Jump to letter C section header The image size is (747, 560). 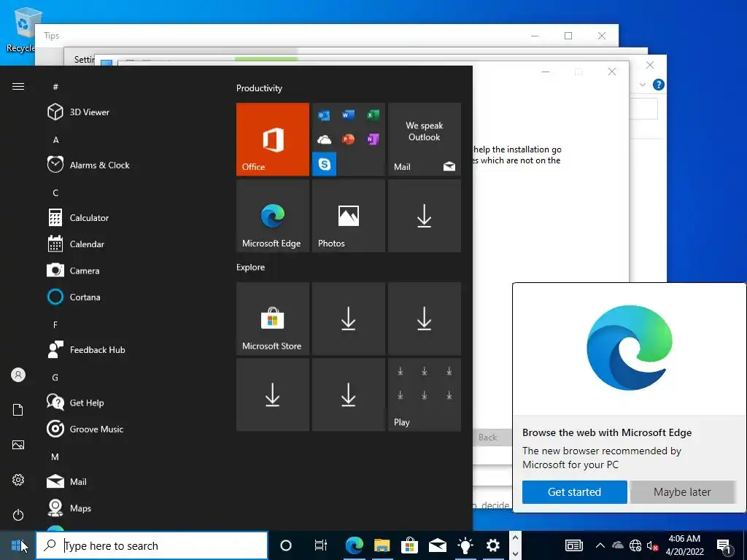point(55,192)
